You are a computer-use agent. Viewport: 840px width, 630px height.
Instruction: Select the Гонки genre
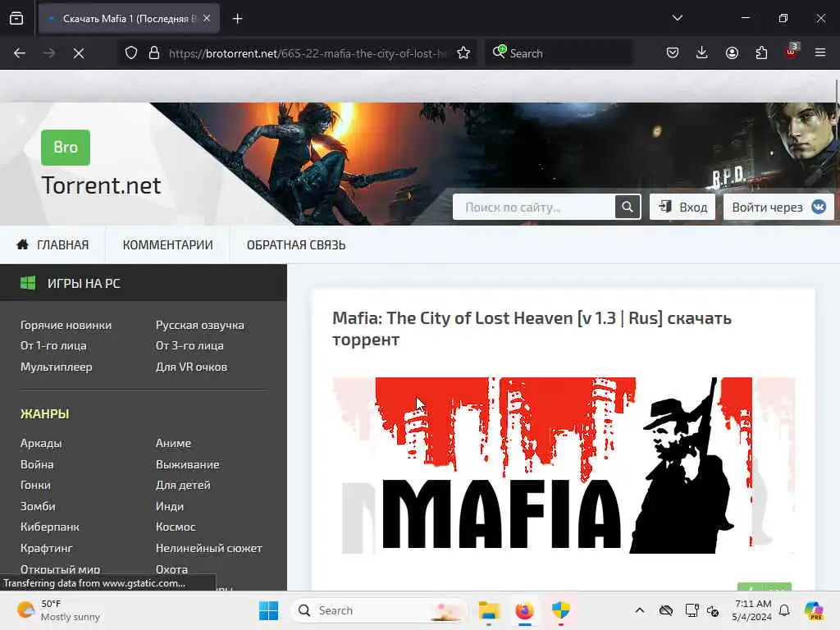[35, 485]
